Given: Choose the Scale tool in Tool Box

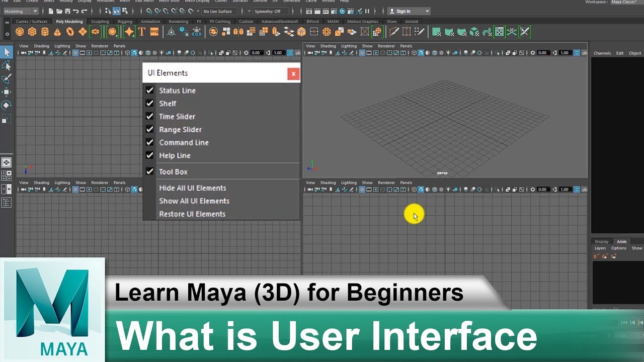Looking at the screenshot, I should point(7,119).
